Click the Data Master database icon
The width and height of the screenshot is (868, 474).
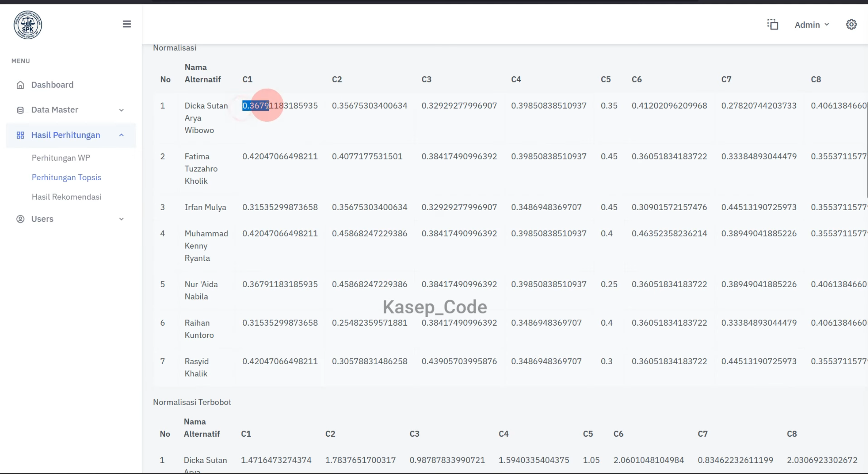[20, 110]
